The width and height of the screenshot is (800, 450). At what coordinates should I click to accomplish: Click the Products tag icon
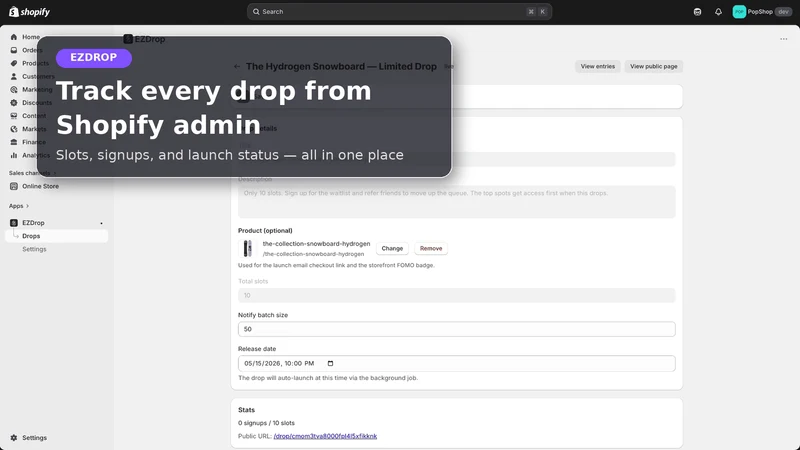[x=14, y=63]
